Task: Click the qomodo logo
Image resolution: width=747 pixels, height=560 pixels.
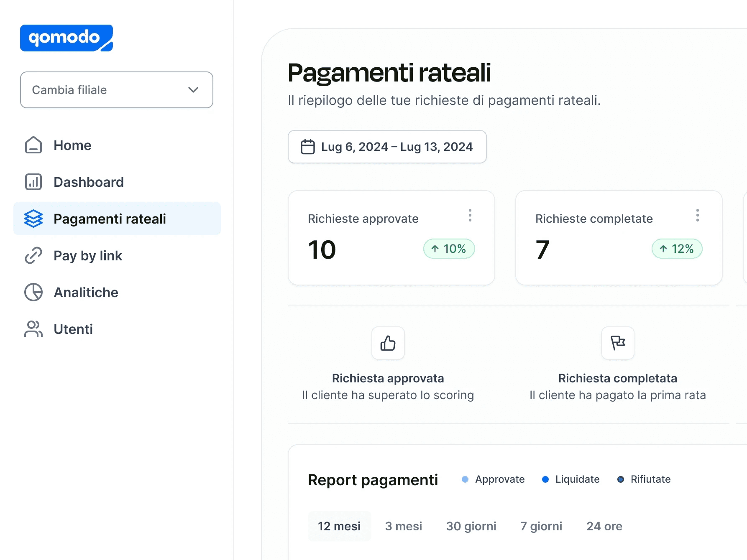Action: coord(67,38)
